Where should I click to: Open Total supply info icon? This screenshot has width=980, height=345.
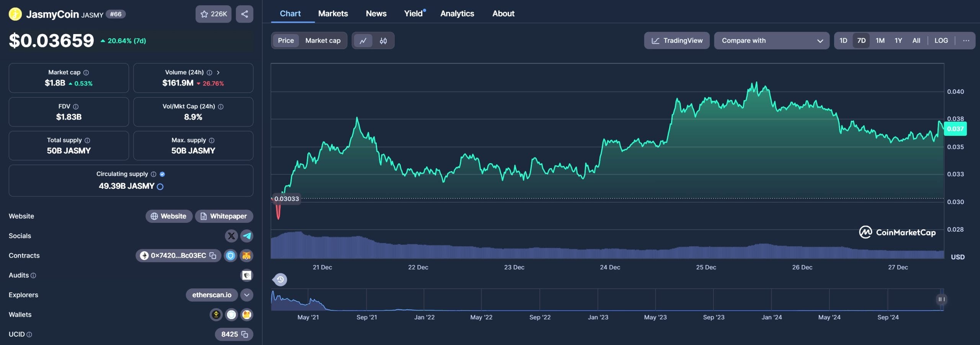pos(87,140)
